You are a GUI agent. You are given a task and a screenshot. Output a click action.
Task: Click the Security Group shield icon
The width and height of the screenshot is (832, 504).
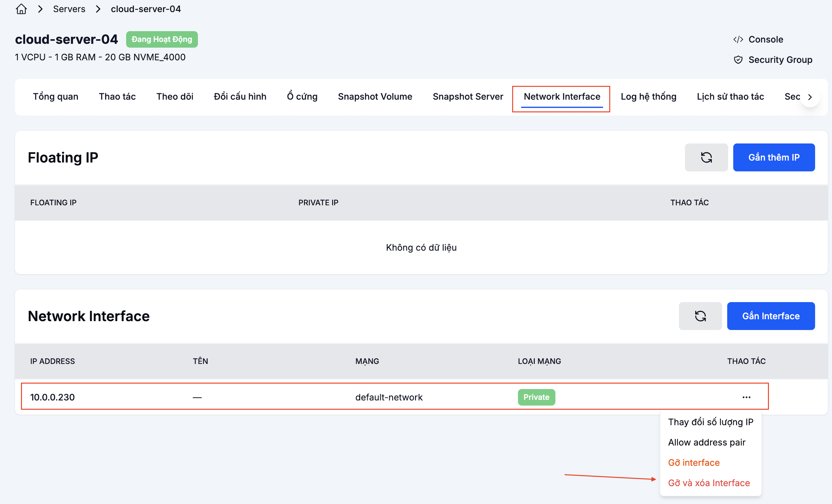tap(738, 60)
